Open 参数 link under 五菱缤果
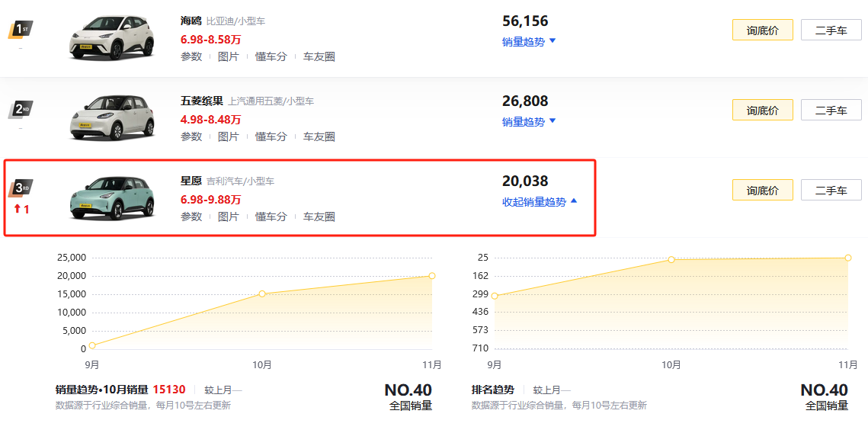Viewport: 868px width, 433px height. tap(191, 136)
